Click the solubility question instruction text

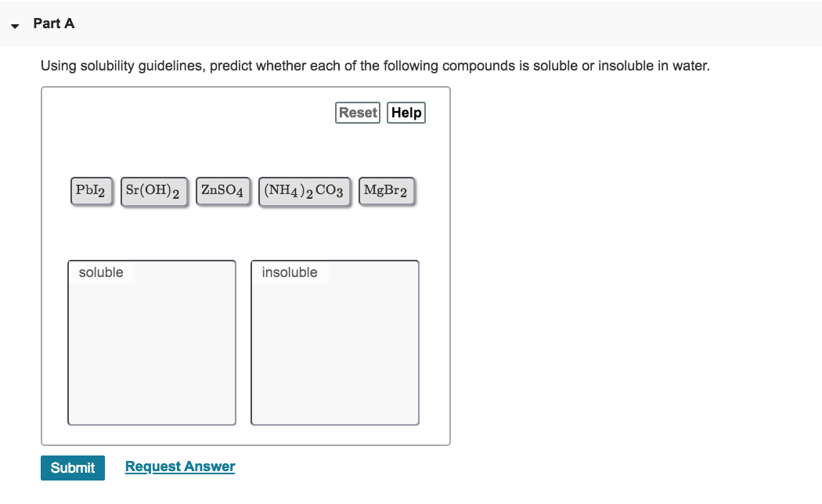point(375,66)
